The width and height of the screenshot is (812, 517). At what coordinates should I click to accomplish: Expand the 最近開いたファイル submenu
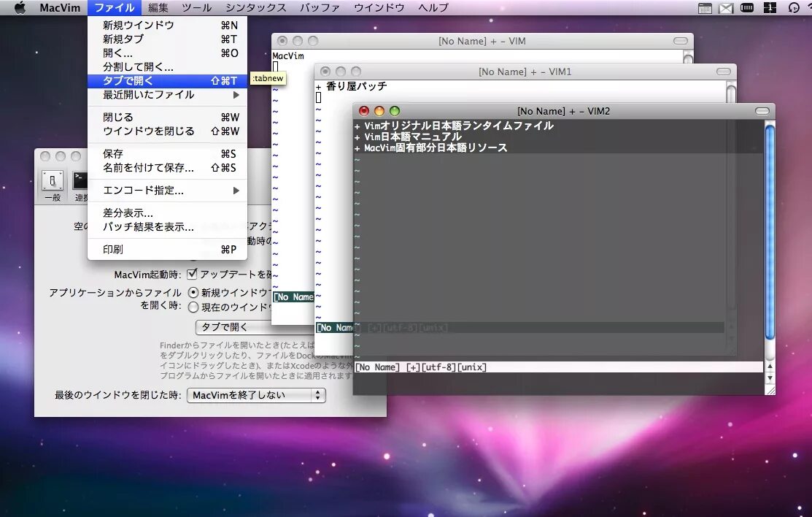(167, 95)
